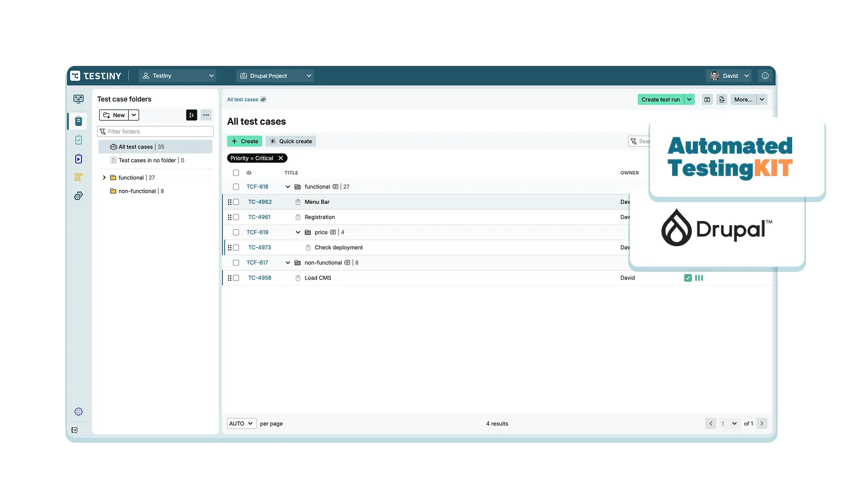Click the yellow lines icon in left sidebar
The image size is (843, 504).
(79, 177)
